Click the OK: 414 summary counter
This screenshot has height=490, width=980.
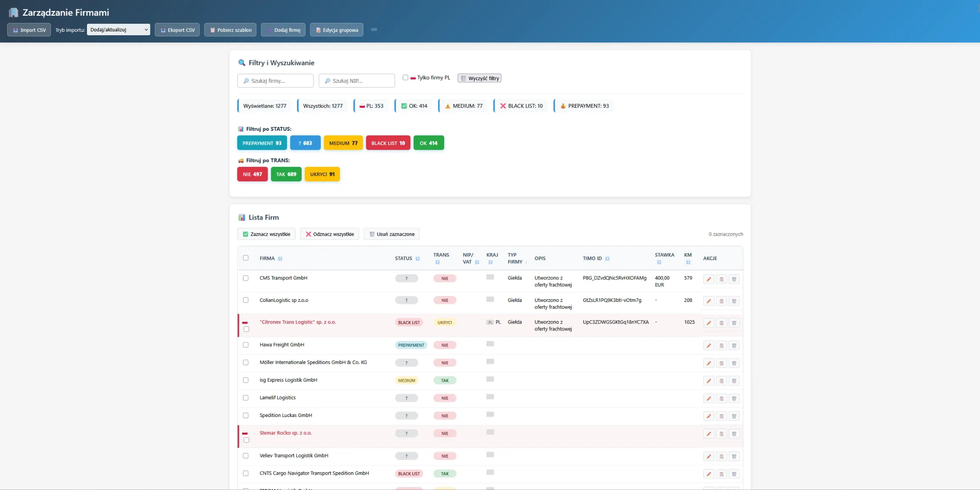click(x=413, y=106)
